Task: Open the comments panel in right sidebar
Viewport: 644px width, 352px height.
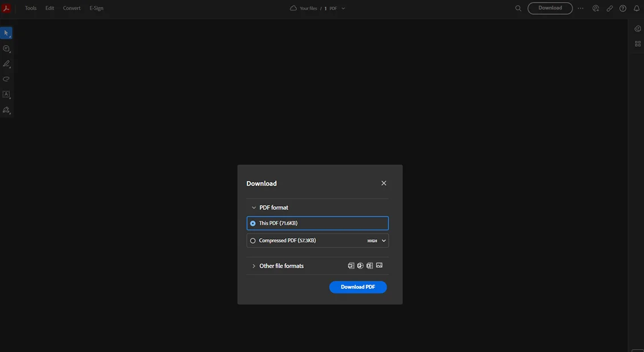Action: coord(637,28)
